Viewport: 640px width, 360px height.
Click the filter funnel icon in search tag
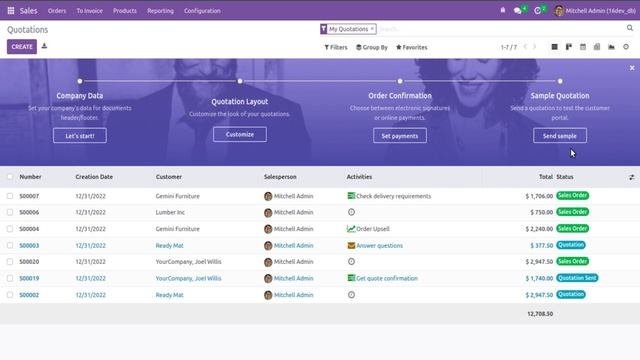[324, 29]
